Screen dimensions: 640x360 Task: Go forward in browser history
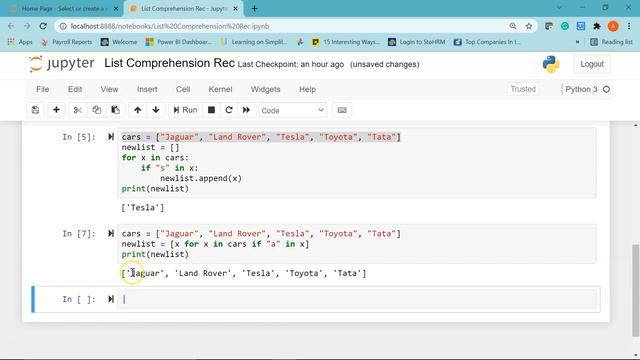click(27, 26)
